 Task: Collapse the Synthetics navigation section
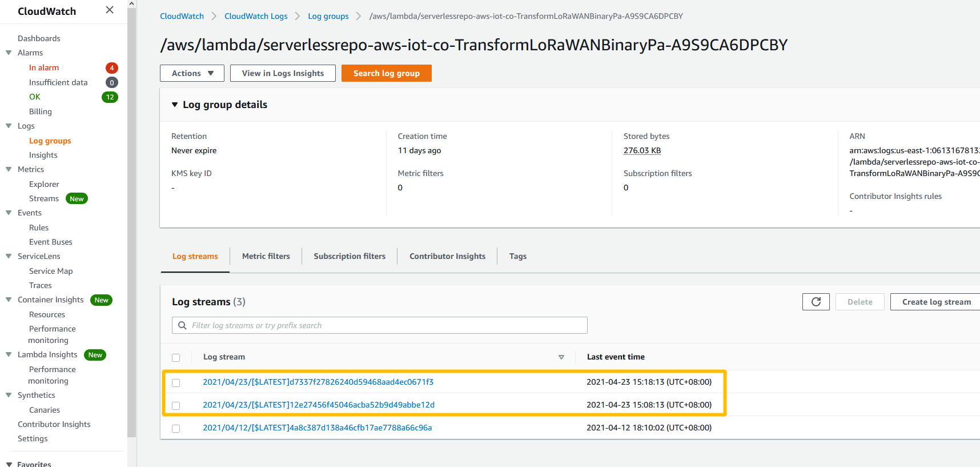[9, 395]
